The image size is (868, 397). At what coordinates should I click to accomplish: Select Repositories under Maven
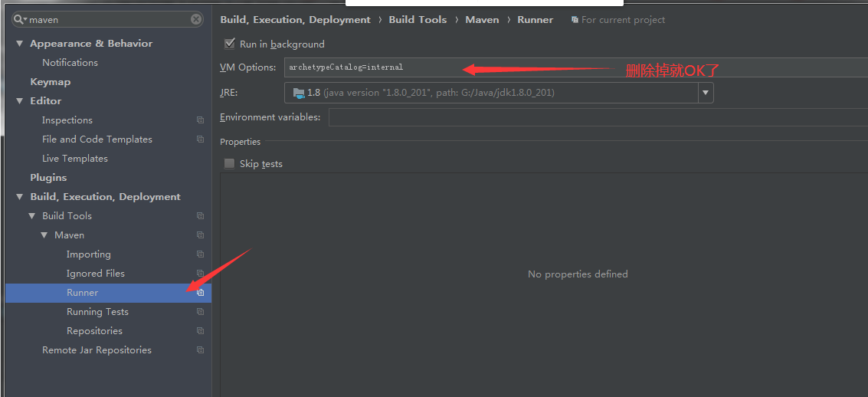[94, 331]
